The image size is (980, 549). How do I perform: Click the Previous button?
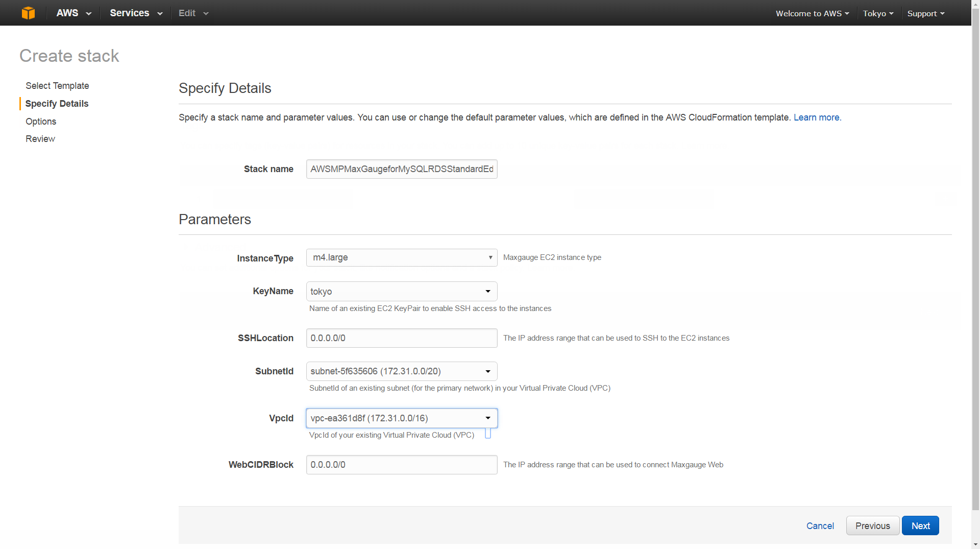coord(873,526)
